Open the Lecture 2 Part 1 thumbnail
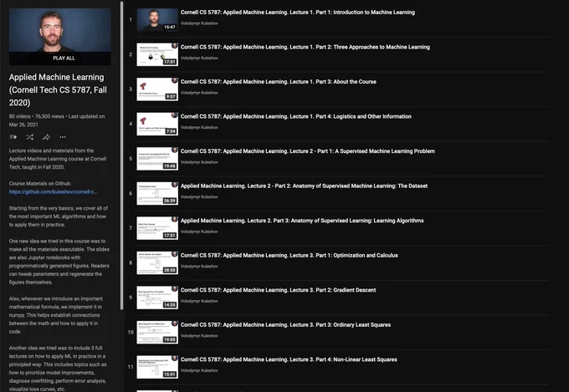This screenshot has width=569, height=392. pyautogui.click(x=157, y=159)
